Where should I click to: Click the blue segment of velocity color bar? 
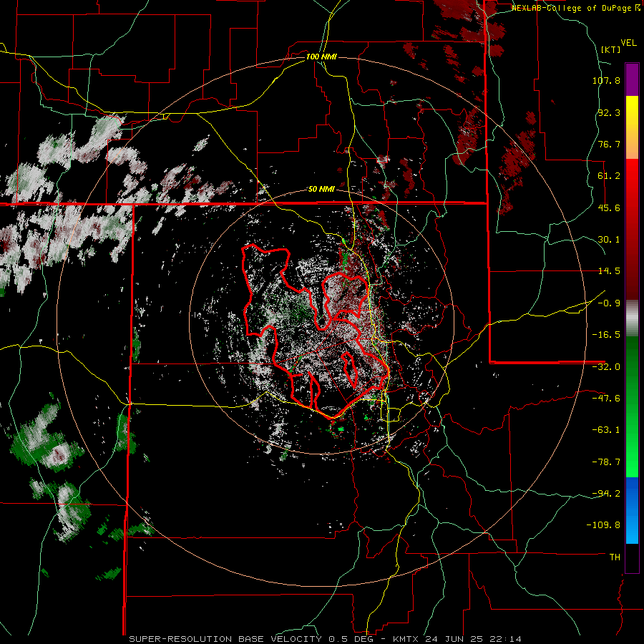click(x=632, y=510)
